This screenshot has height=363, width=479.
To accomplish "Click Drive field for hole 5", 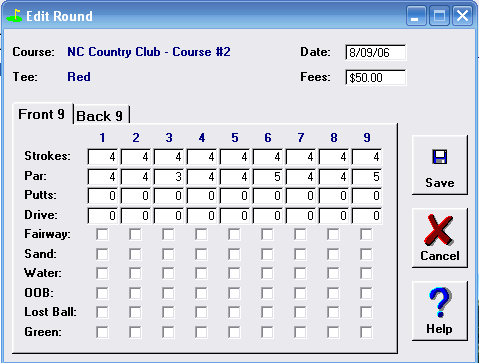I will point(235,216).
